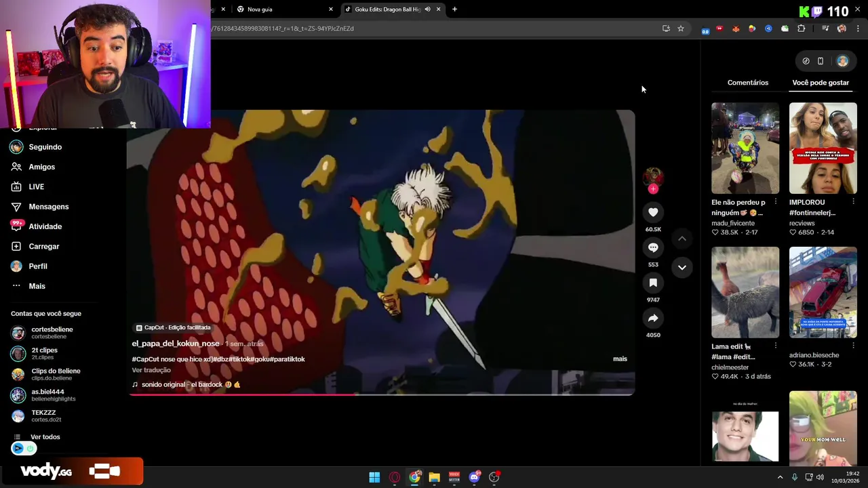The image size is (868, 488).
Task: Click the TikTok coins icon in top pill
Action: (x=806, y=61)
